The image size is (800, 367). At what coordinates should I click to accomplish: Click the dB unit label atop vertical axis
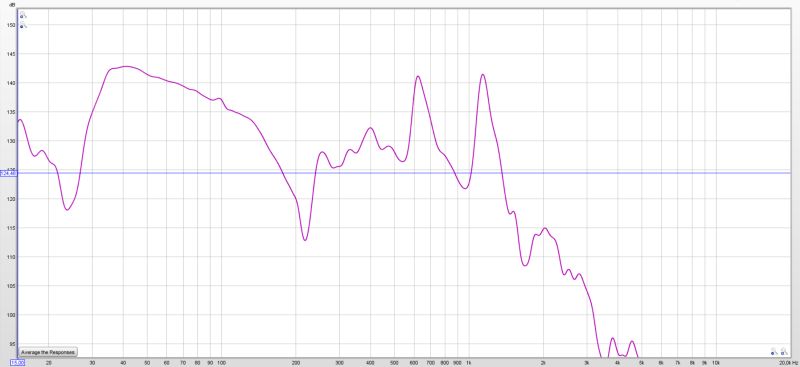[12, 5]
